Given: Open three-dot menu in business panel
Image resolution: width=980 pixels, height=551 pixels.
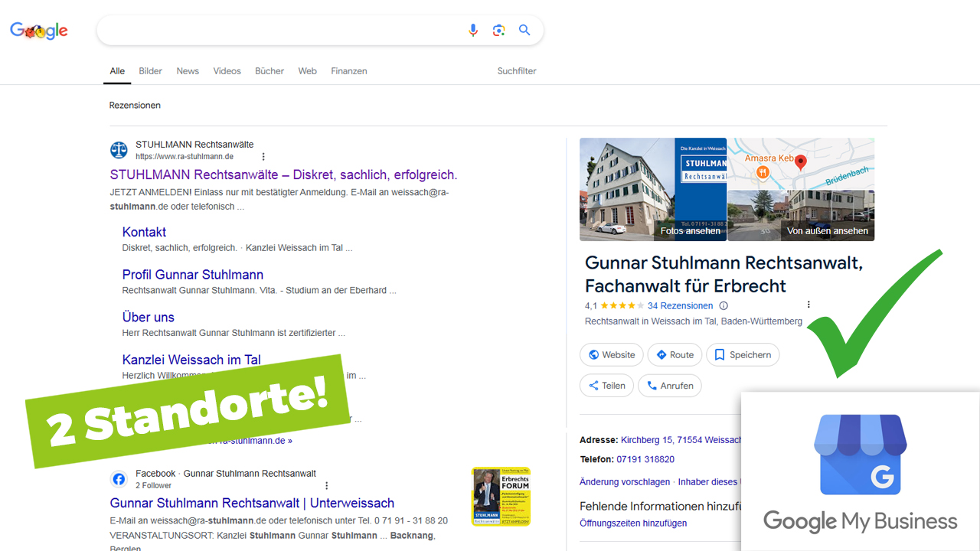Looking at the screenshot, I should click(808, 305).
